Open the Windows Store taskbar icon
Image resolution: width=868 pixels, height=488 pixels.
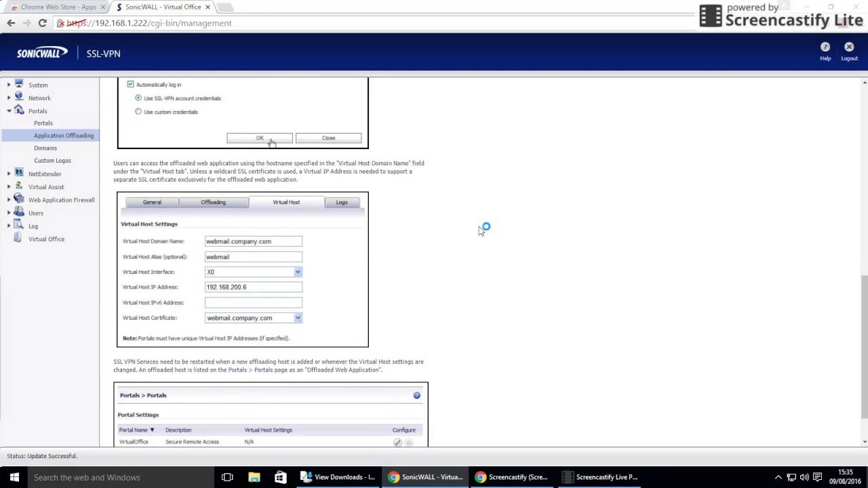pyautogui.click(x=281, y=477)
